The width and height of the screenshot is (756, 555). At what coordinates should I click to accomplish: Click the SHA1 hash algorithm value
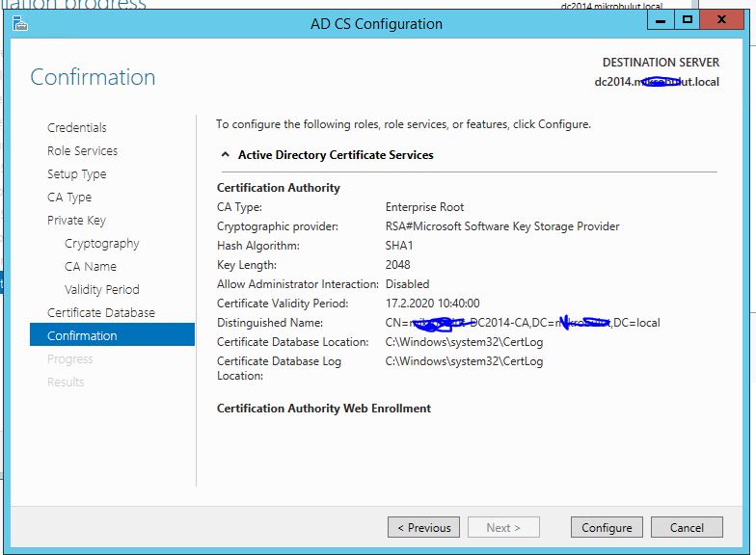tap(399, 246)
